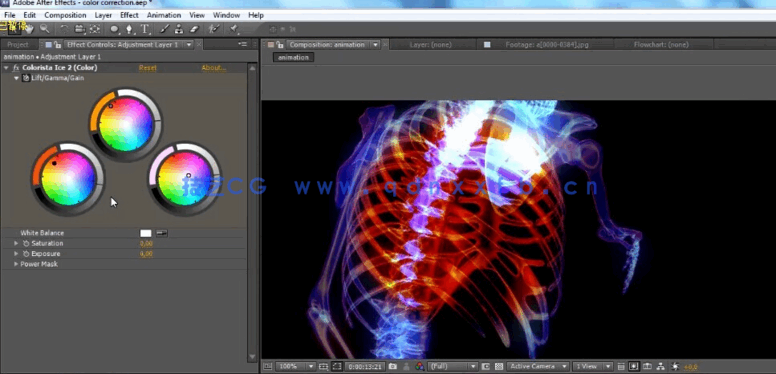Select the Rotation tool
This screenshot has height=374, width=776.
tap(64, 29)
